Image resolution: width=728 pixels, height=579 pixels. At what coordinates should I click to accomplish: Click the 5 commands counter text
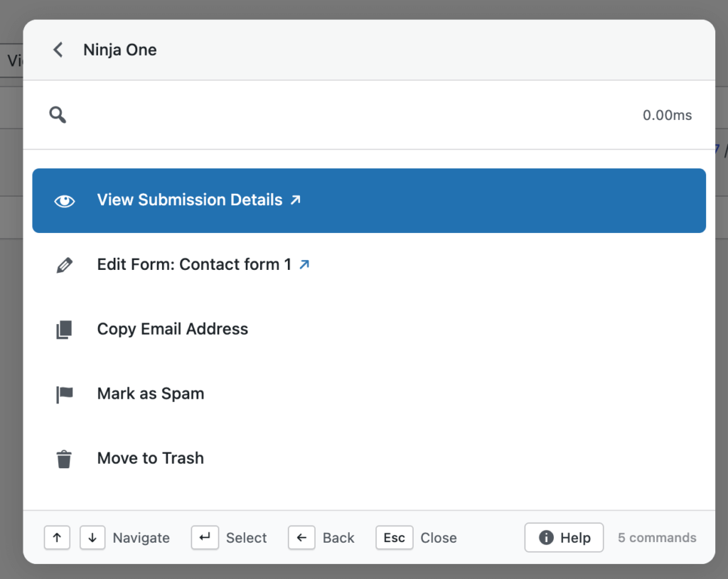[656, 538]
